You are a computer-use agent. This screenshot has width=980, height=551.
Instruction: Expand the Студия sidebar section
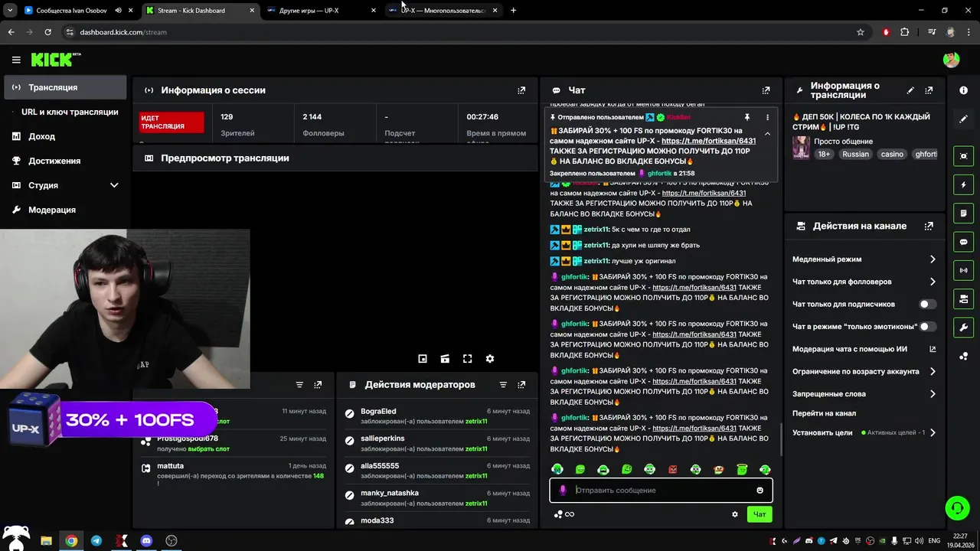[114, 185]
